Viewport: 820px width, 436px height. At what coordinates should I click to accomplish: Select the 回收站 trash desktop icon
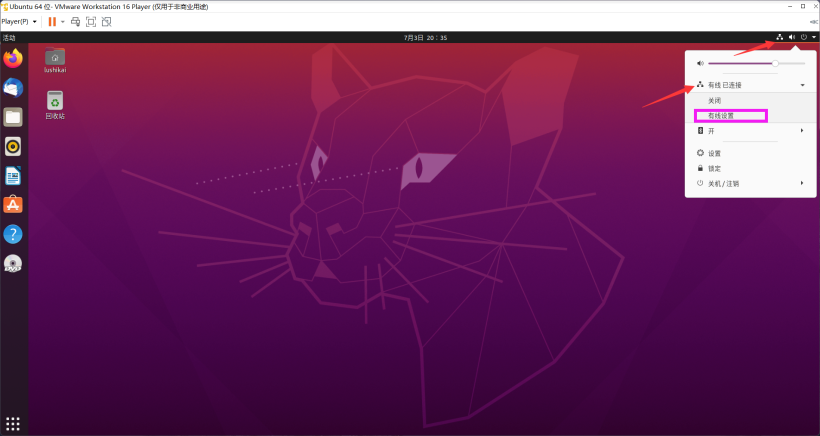click(55, 105)
